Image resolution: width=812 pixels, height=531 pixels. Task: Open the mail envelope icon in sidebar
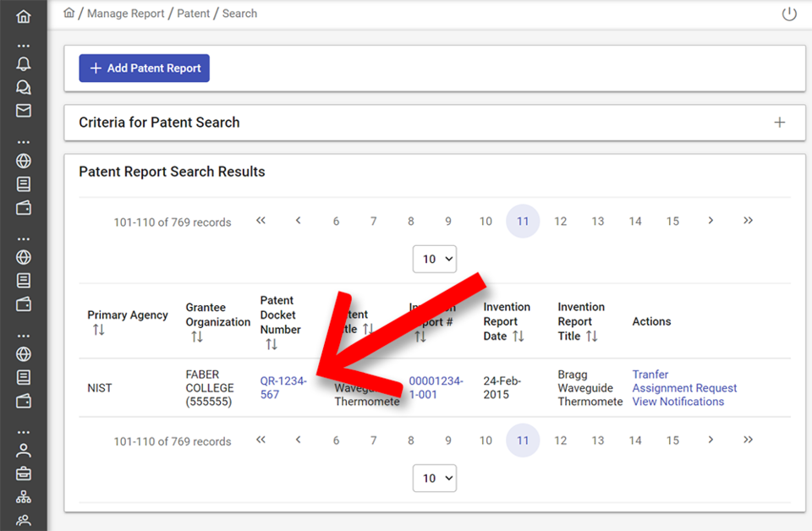click(x=23, y=110)
